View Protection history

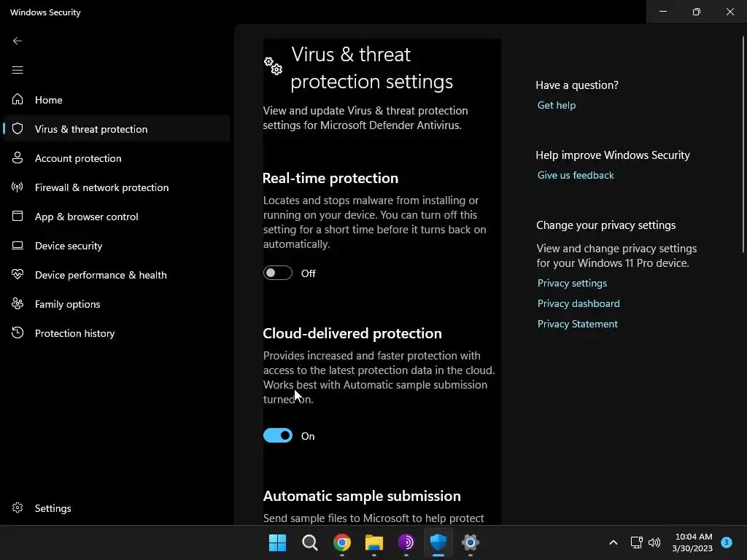pos(117,332)
